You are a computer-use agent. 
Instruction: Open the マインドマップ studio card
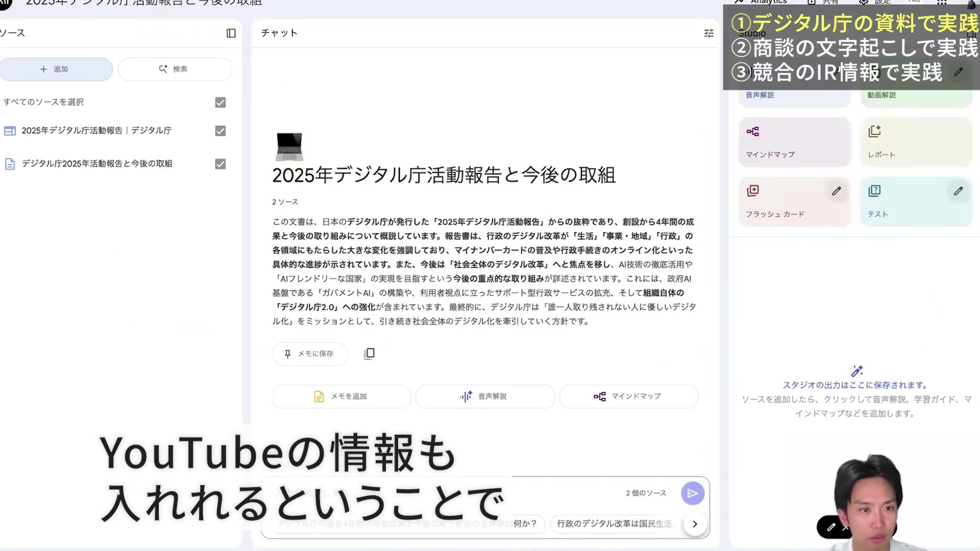[x=794, y=142]
